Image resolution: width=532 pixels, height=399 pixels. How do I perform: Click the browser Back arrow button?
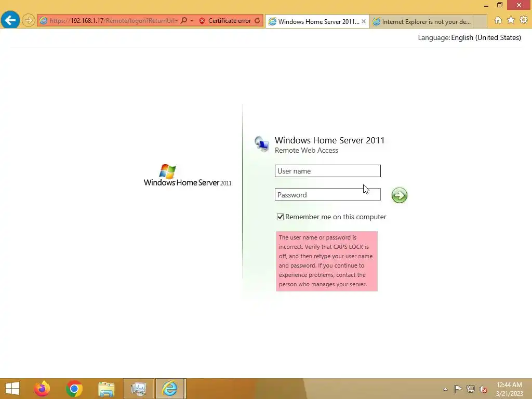point(10,20)
